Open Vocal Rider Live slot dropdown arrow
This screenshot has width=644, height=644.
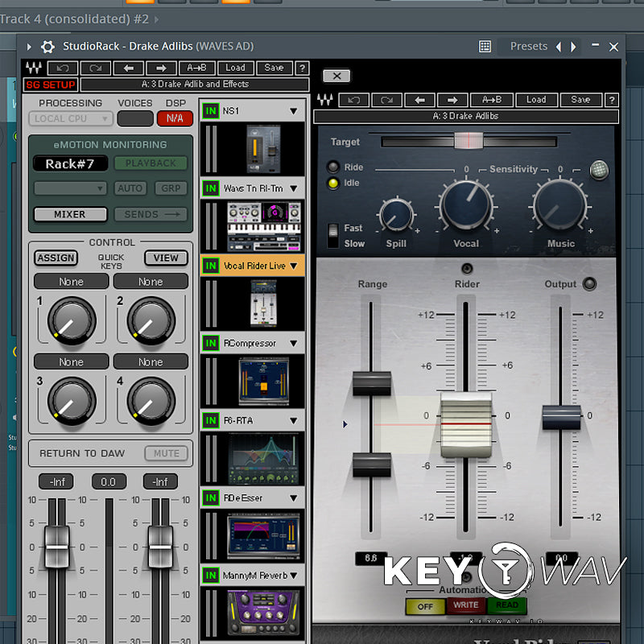coord(294,266)
